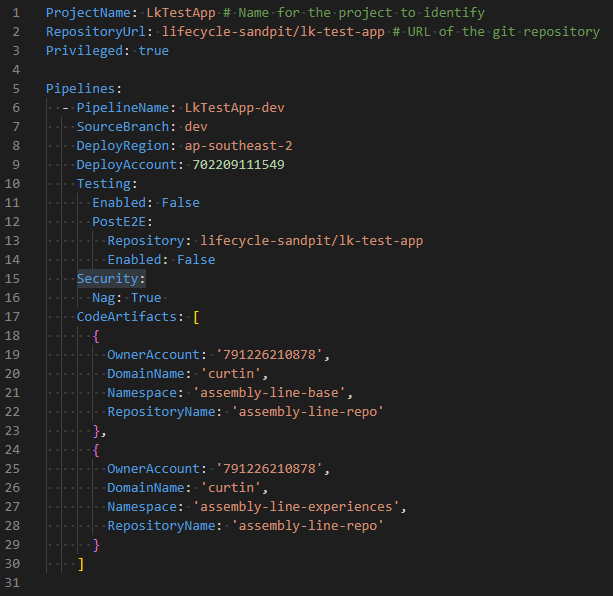
Task: Click line number 4 in the gutter
Action: 16,70
